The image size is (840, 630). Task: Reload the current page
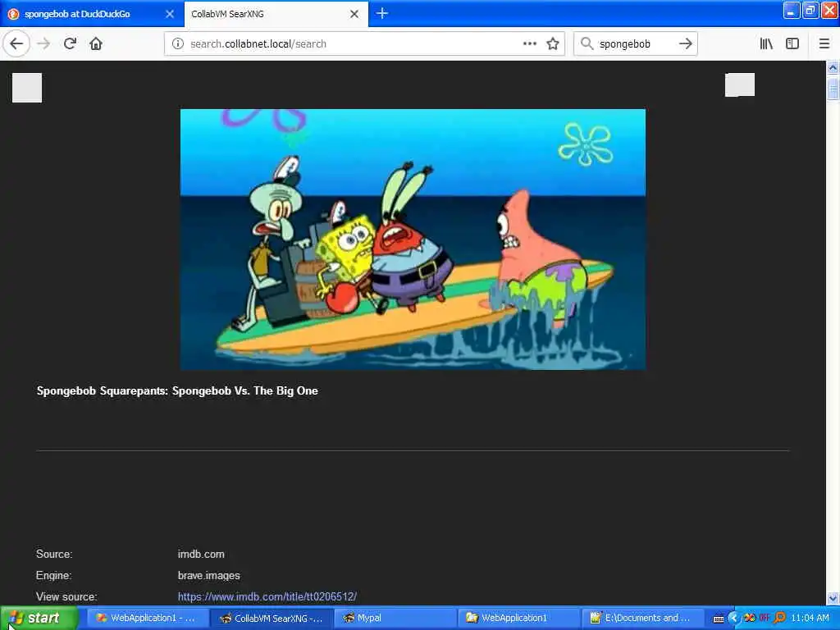[x=70, y=44]
